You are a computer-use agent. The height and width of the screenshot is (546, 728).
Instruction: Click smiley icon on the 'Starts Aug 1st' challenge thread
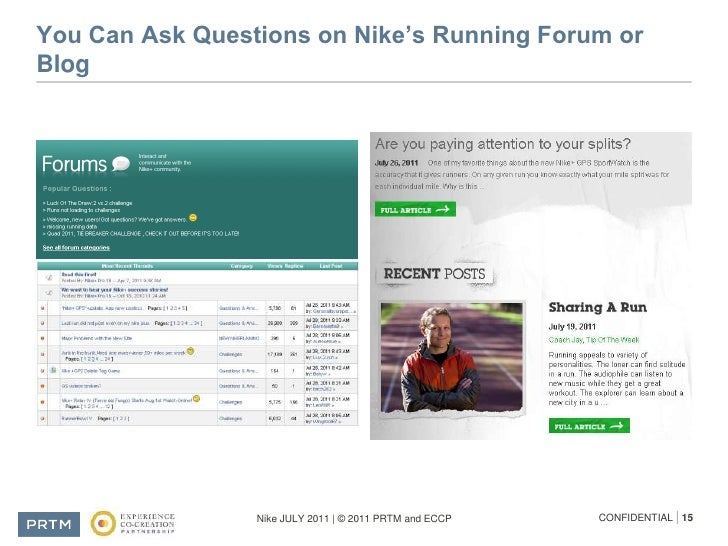pos(196,398)
